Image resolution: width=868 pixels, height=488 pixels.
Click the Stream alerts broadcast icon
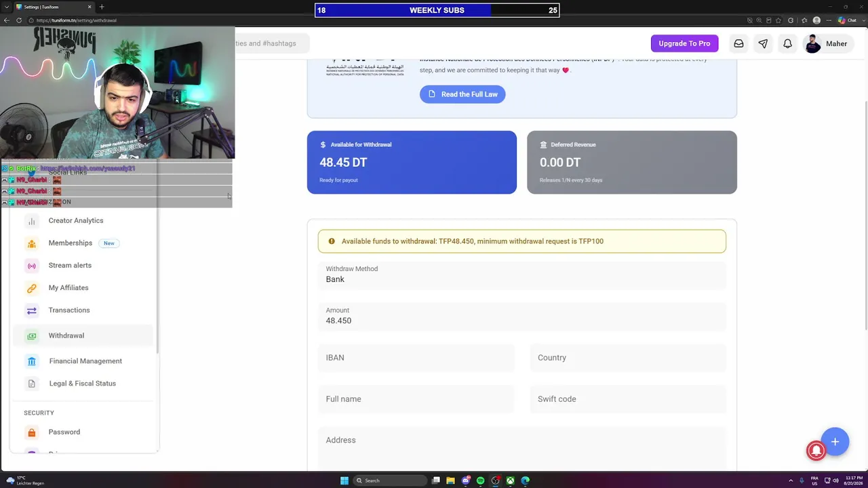[31, 266]
